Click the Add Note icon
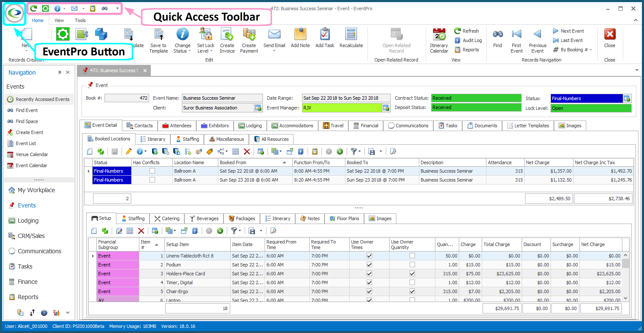The height and width of the screenshot is (333, 644). 300,35
